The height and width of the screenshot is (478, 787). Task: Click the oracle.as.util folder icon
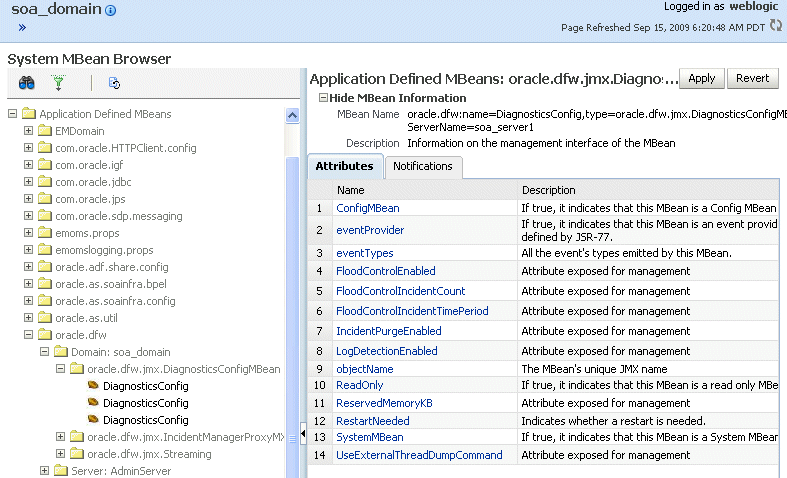45,318
